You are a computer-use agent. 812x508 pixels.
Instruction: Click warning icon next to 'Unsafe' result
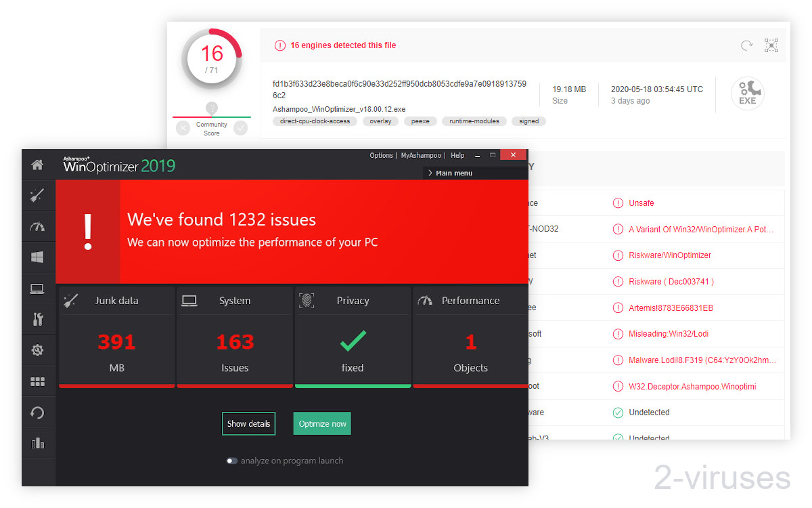618,203
